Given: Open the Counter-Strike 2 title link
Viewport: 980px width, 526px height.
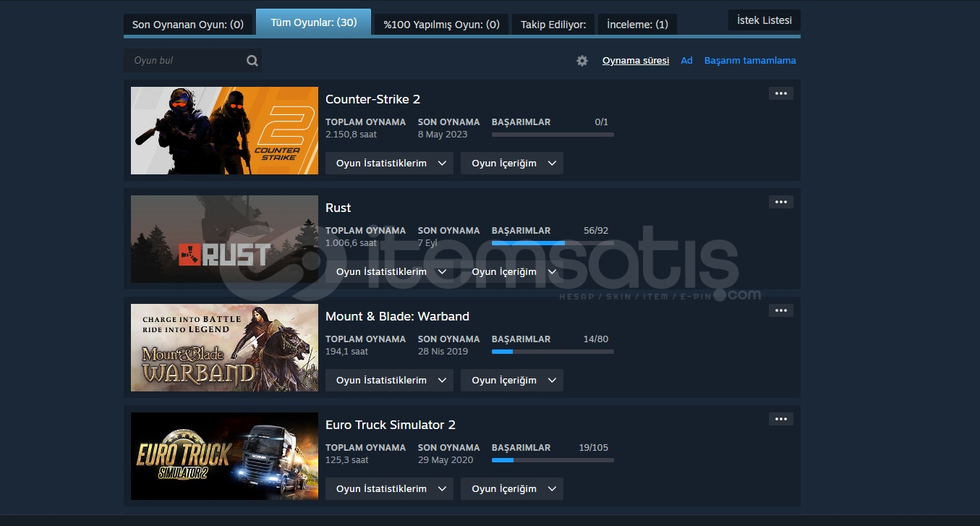Looking at the screenshot, I should (372, 99).
